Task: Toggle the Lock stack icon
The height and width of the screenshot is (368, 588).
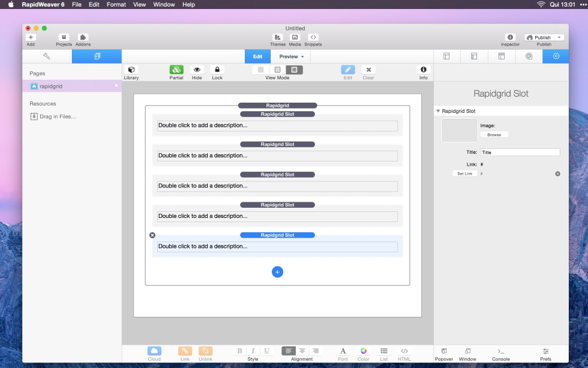Action: 217,70
